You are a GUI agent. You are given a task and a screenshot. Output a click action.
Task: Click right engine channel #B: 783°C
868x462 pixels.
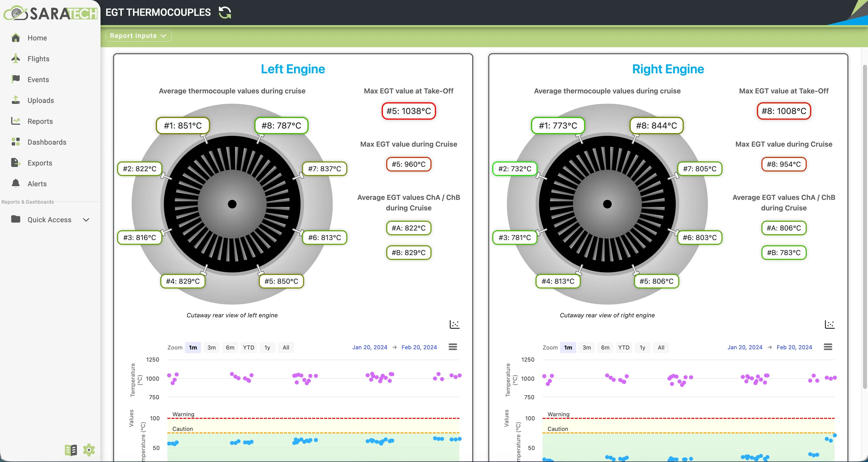coord(784,253)
